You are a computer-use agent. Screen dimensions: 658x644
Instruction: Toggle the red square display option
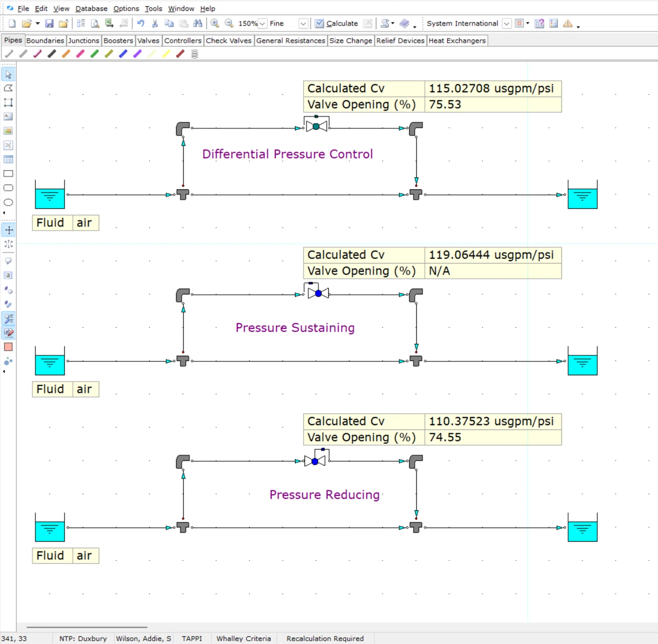[8, 347]
